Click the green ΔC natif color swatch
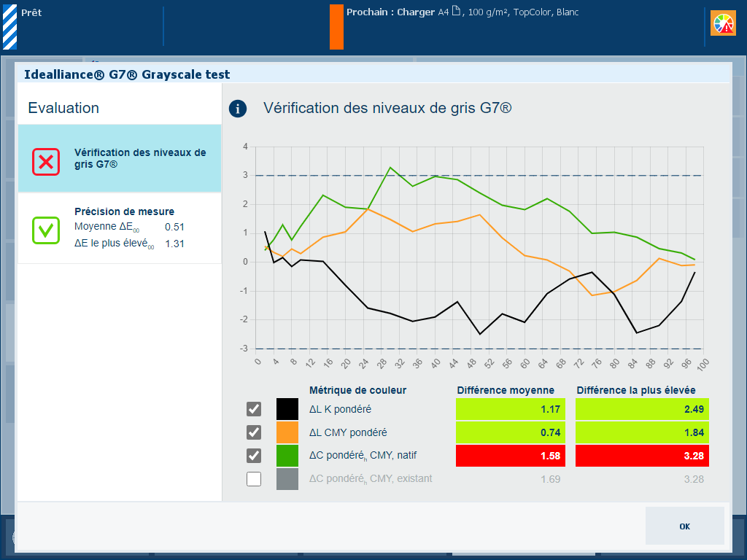The height and width of the screenshot is (560, 747). coord(287,456)
